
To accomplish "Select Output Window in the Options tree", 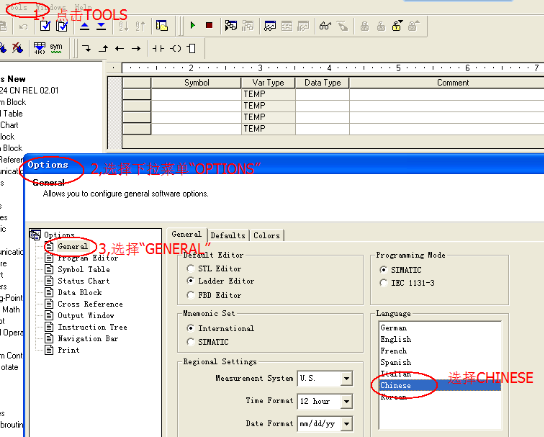I will pyautogui.click(x=86, y=315).
